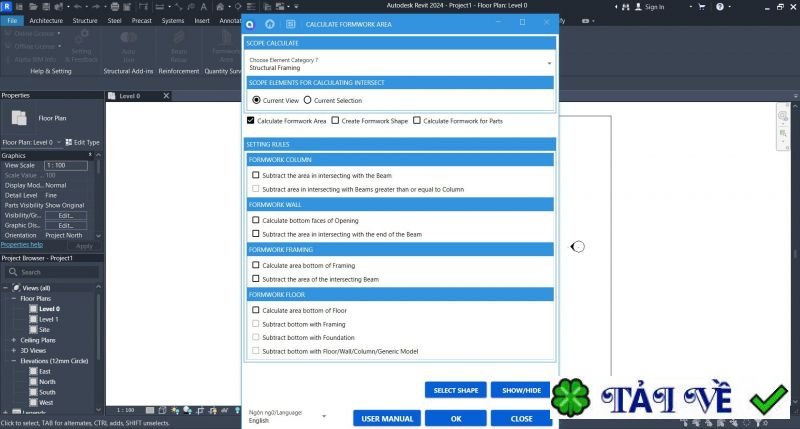Open the Choose Element Category dropdown
The height and width of the screenshot is (429, 800).
pos(400,63)
